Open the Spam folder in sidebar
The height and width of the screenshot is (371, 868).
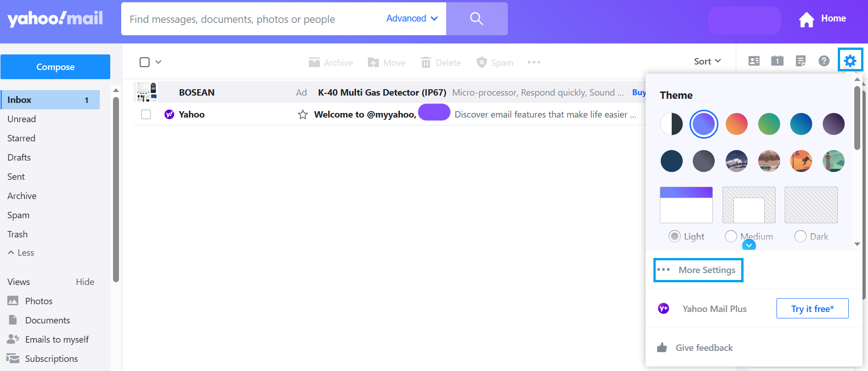tap(18, 215)
